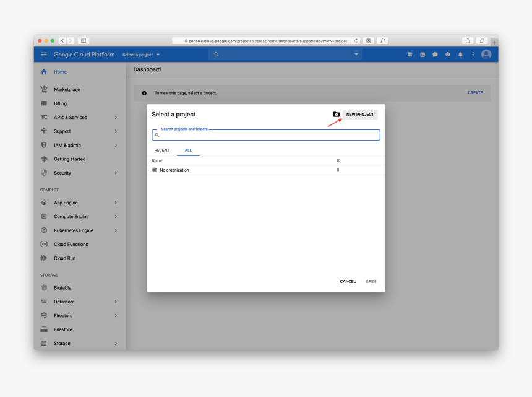The width and height of the screenshot is (532, 397).
Task: Click the App Engine icon
Action: coord(44,203)
